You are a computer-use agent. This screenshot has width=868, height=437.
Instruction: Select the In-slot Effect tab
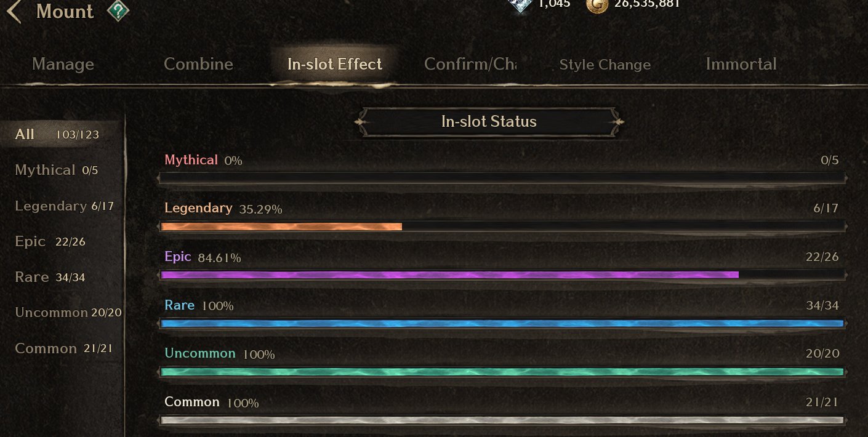click(334, 64)
